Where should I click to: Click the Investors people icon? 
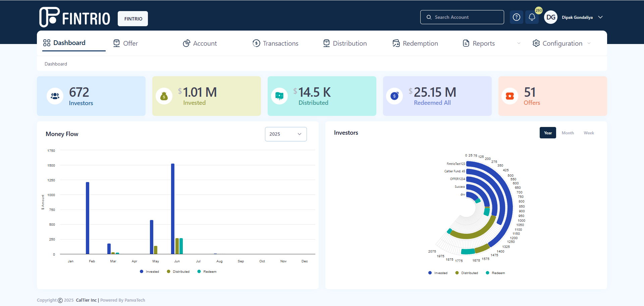coord(55,96)
